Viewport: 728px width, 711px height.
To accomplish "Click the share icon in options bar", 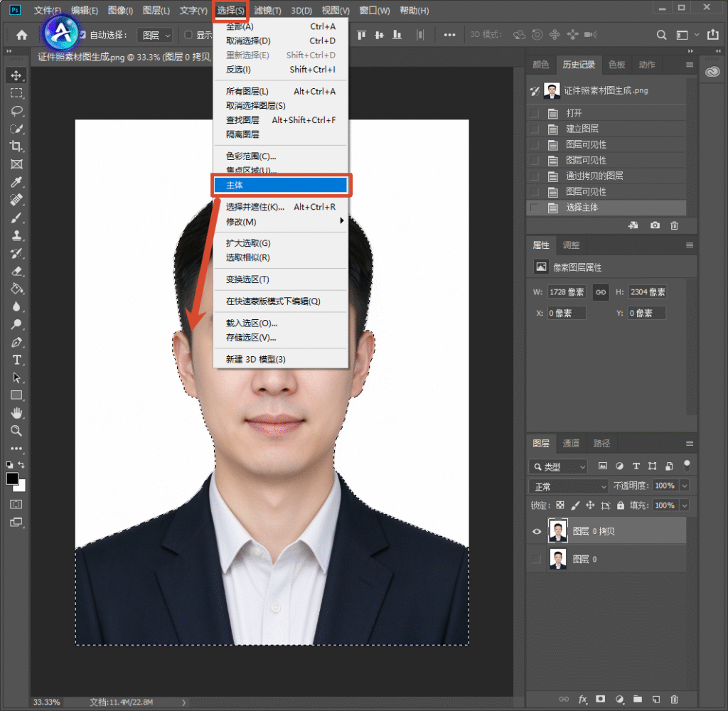I will coord(712,34).
